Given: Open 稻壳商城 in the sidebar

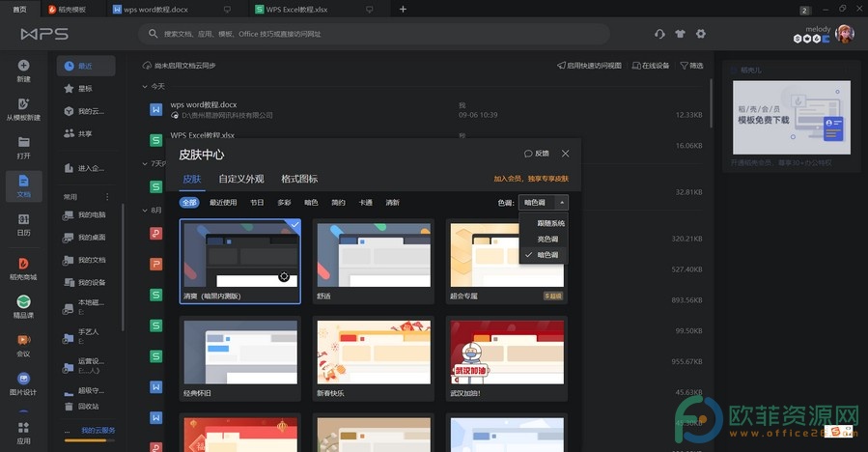Looking at the screenshot, I should [x=23, y=268].
